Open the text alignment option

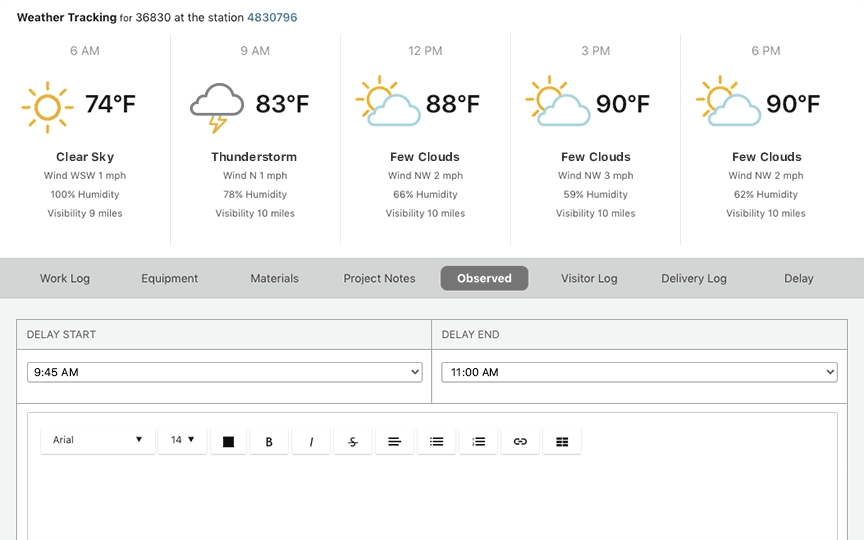395,441
